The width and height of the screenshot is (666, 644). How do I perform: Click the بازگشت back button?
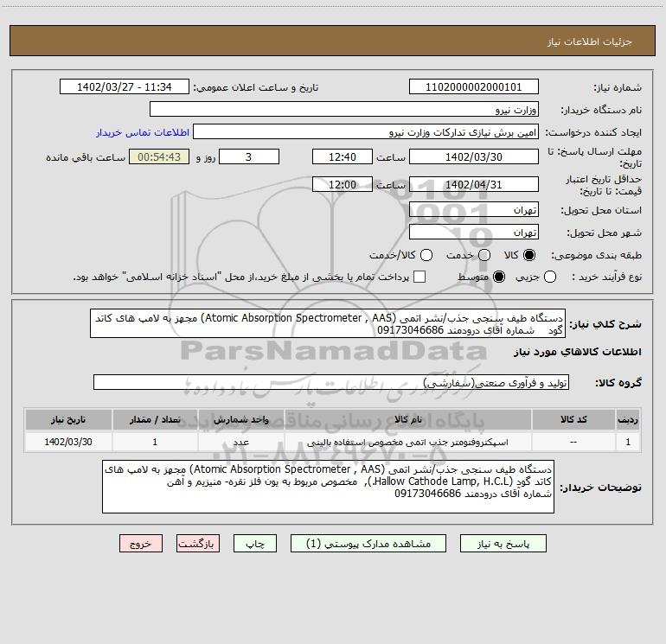point(198,544)
